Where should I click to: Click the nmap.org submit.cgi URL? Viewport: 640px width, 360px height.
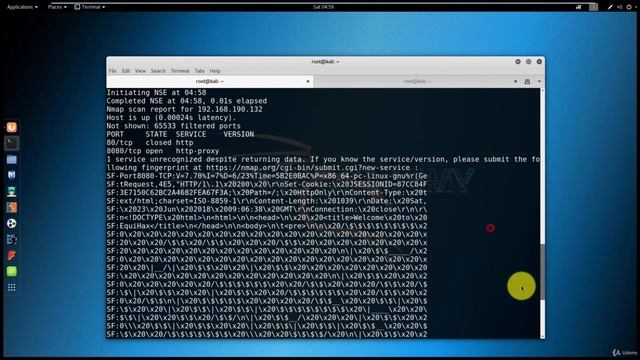click(x=308, y=168)
